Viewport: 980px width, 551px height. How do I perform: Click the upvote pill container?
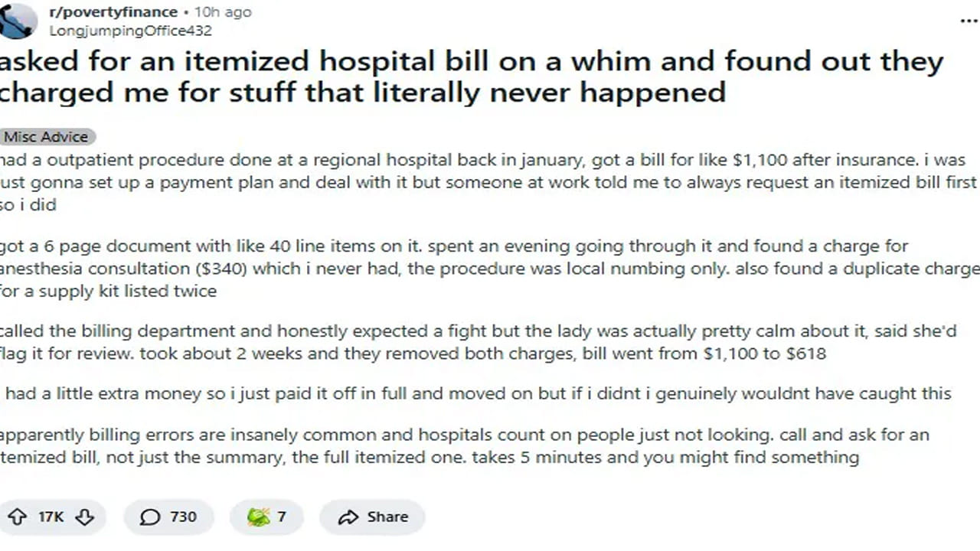[50, 517]
